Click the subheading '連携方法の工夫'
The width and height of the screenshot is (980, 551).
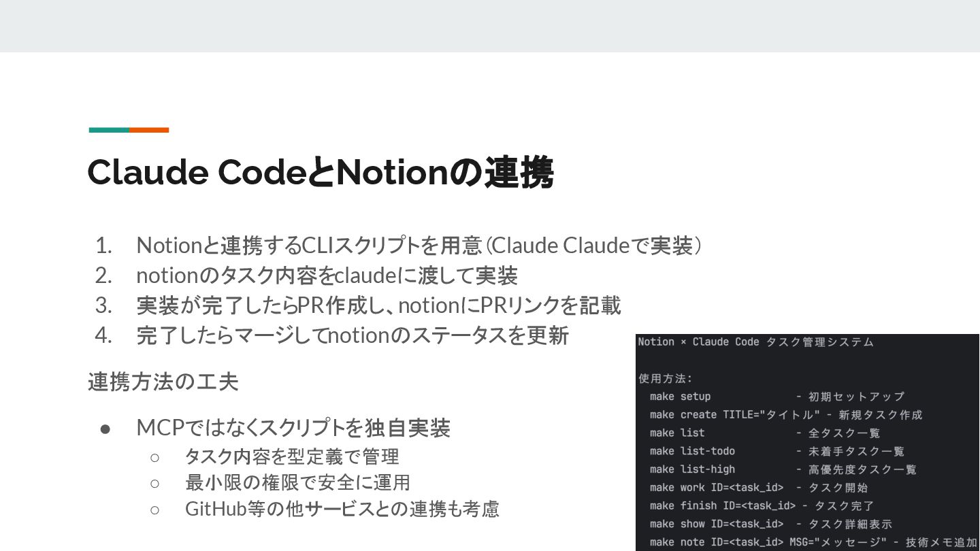[x=163, y=382]
